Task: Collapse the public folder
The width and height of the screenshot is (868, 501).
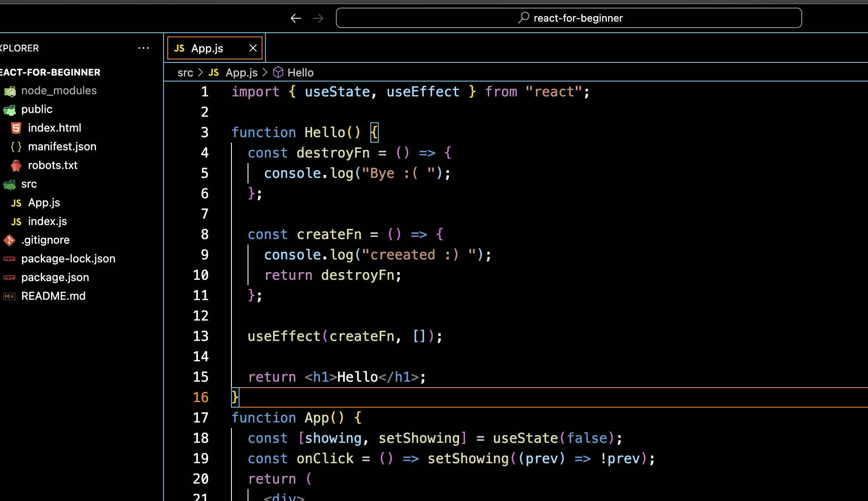Action: click(37, 109)
